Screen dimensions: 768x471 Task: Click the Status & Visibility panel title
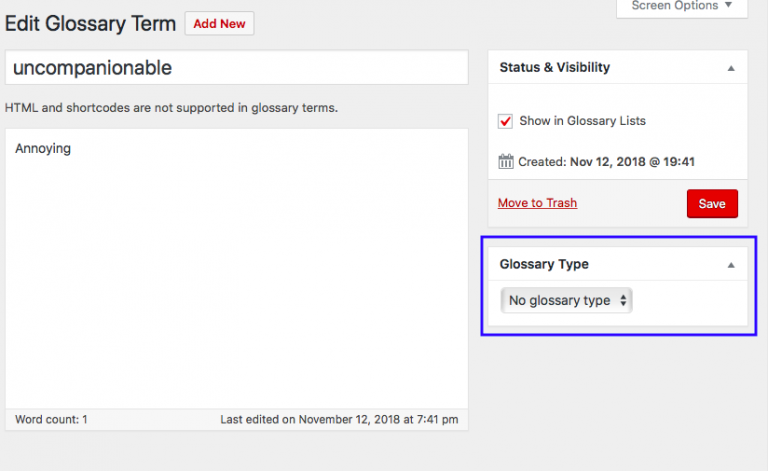pyautogui.click(x=554, y=68)
